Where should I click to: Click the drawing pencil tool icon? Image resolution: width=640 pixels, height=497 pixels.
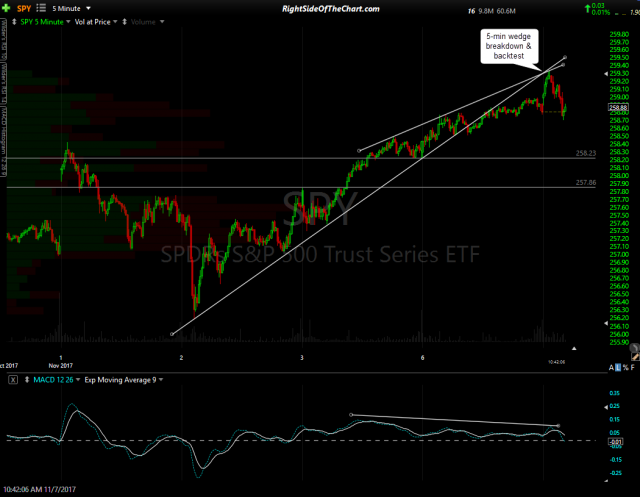[x=635, y=357]
